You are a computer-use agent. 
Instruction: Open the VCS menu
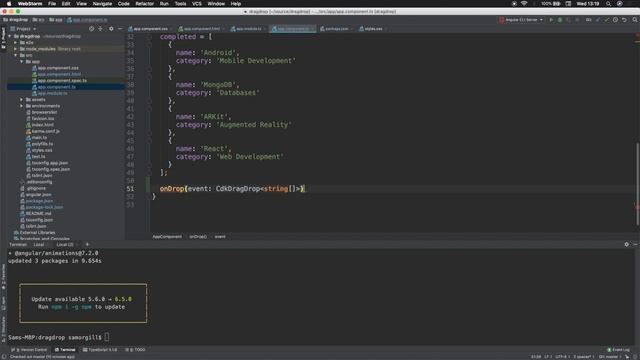point(197,4)
